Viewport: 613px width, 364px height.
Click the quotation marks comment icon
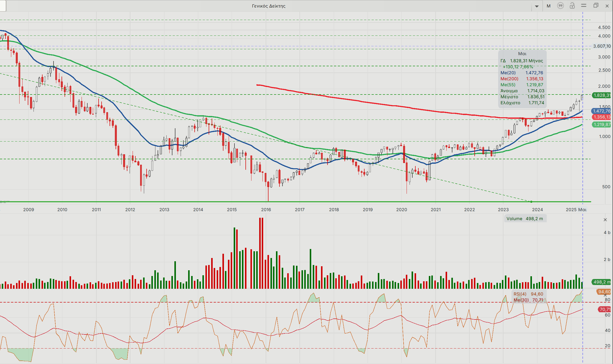click(x=560, y=6)
